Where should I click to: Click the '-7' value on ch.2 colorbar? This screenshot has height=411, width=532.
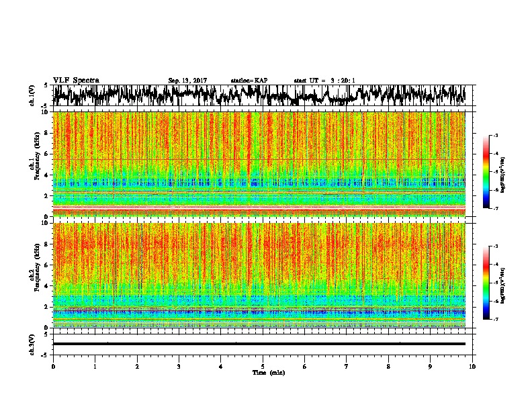pyautogui.click(x=496, y=320)
